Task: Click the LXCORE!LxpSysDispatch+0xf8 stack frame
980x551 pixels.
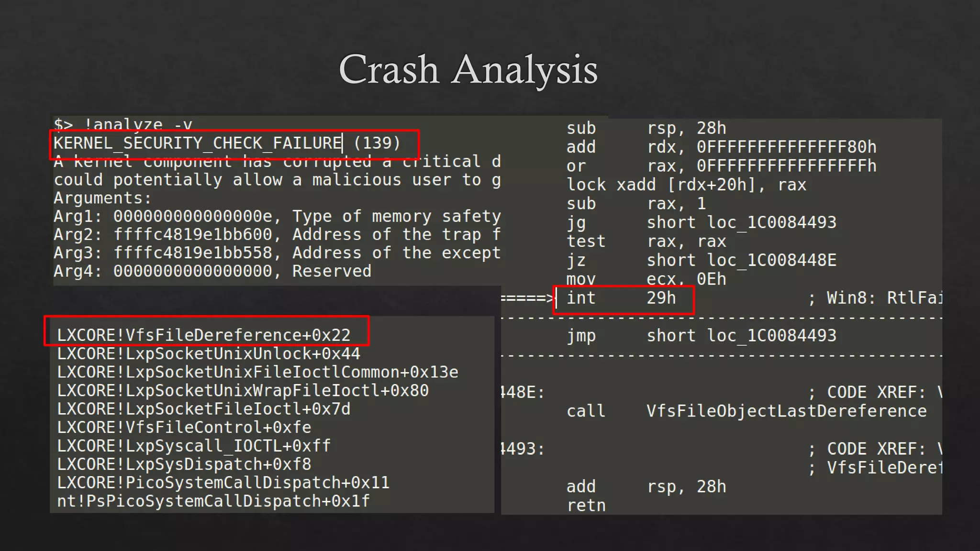Action: [184, 464]
